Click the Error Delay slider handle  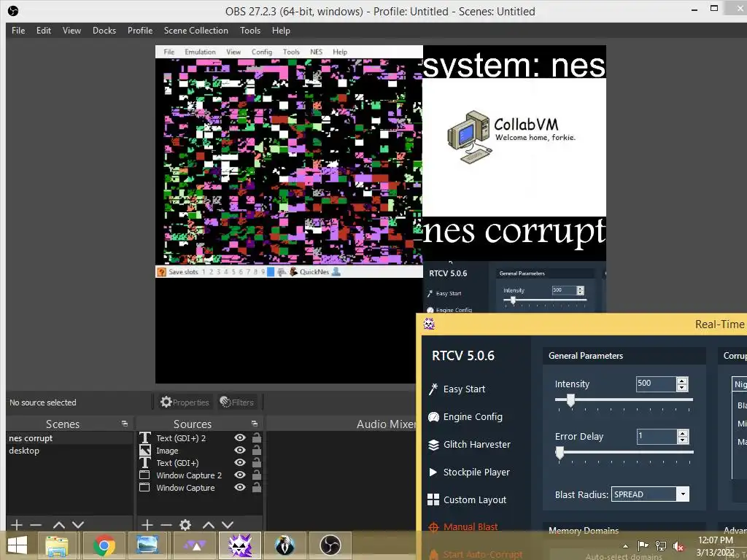(560, 453)
